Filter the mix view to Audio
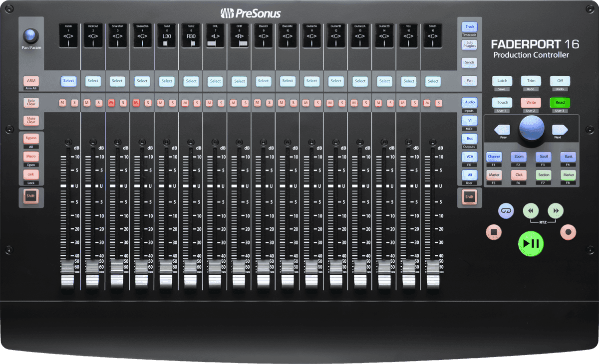The image size is (599, 364). [x=469, y=102]
